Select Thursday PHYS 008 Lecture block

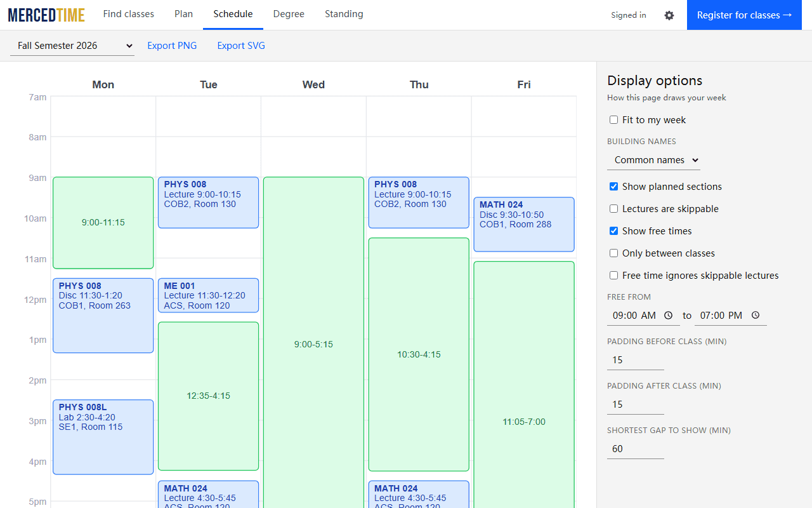(x=419, y=203)
